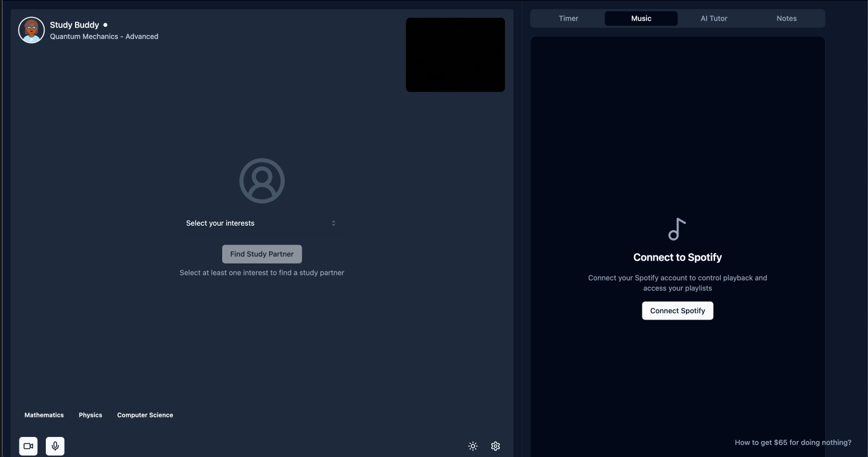Click the Connect to Spotify heading
Screen dimensions: 868x457
(677, 258)
